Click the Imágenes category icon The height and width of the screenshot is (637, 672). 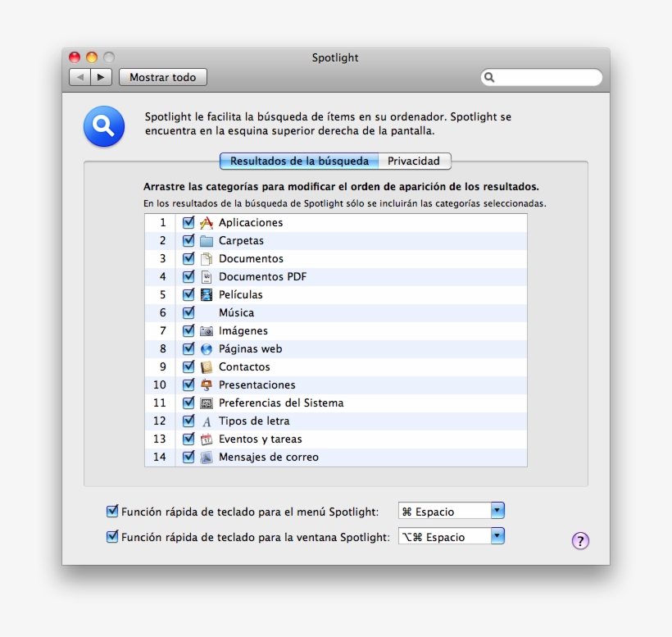(206, 330)
